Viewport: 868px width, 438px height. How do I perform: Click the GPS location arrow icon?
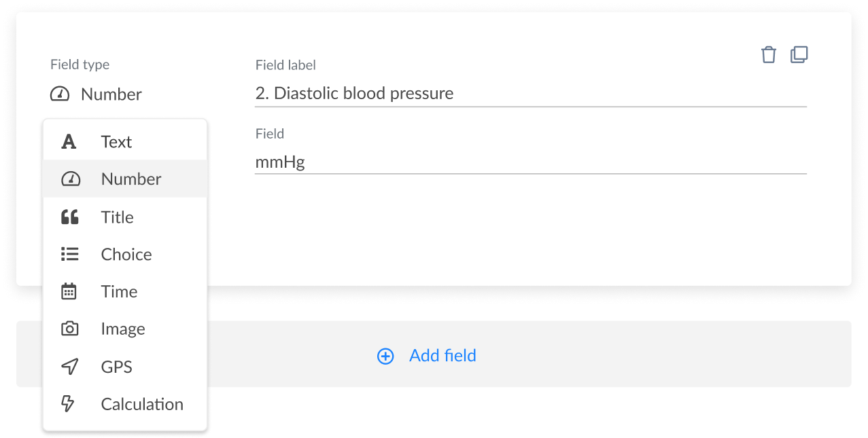[69, 366]
